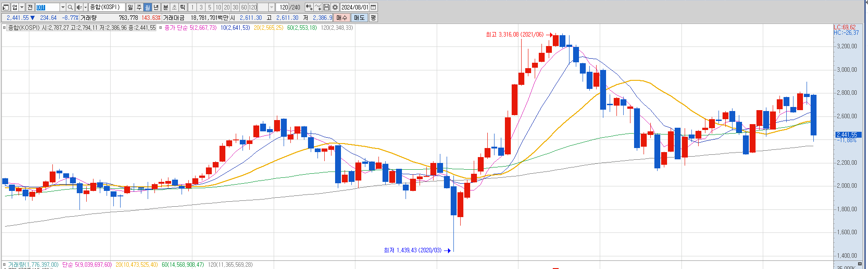Click the volume 단순 5(9,039,697.60) label
This screenshot has width=868, height=269.
point(87,265)
